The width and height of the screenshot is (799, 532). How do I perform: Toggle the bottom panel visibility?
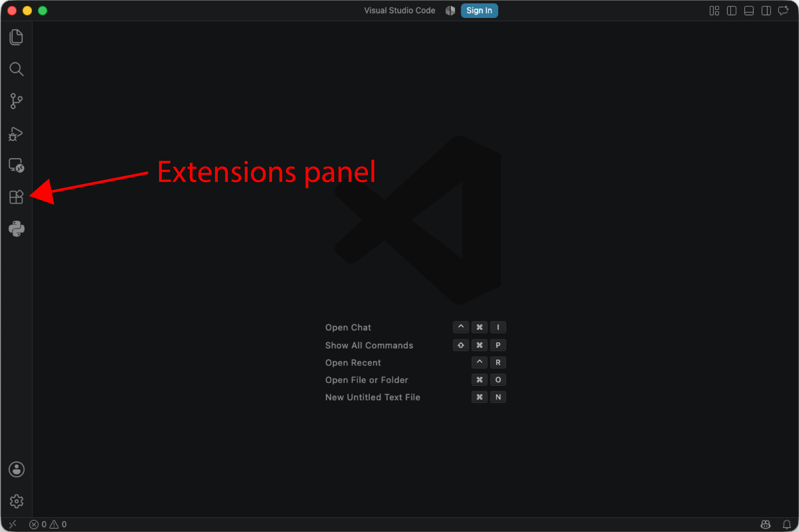[x=749, y=11]
